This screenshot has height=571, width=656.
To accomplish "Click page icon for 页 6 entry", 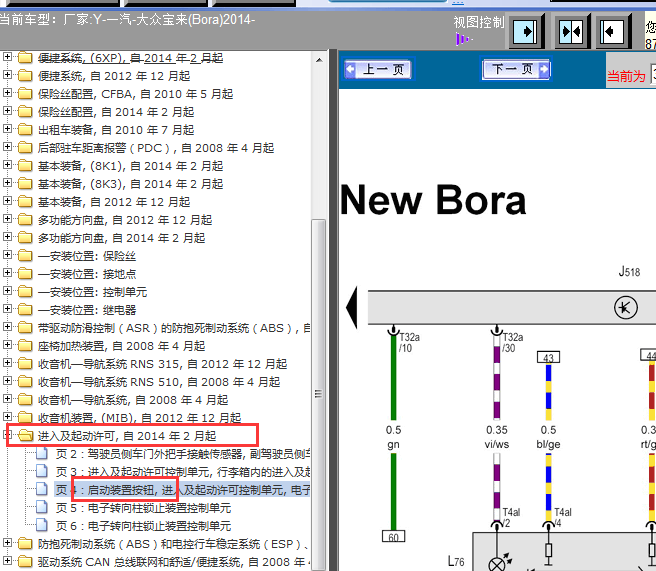I will [x=42, y=525].
